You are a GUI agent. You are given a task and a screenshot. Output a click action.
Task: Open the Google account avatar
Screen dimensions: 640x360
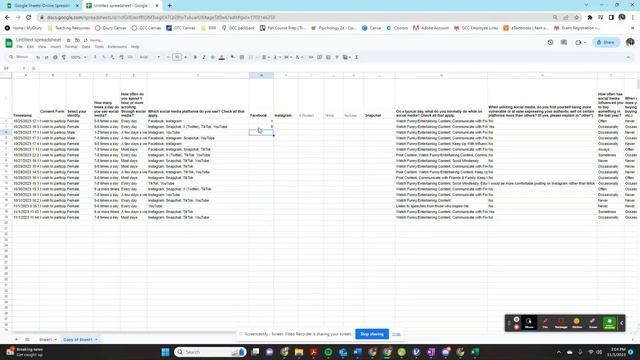click(x=630, y=42)
